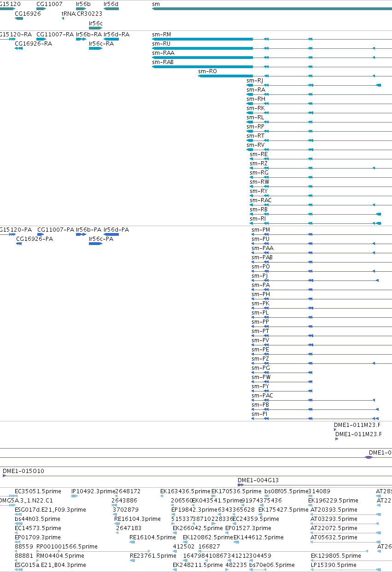
Task: Click the Ir56b gene label
Action: point(83,4)
